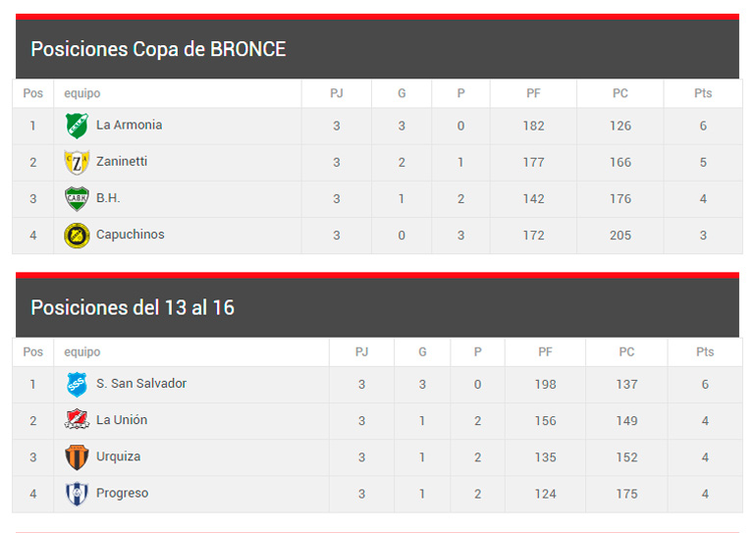The image size is (756, 533).
Task: Select the Progreso team name
Action: pyautogui.click(x=122, y=494)
